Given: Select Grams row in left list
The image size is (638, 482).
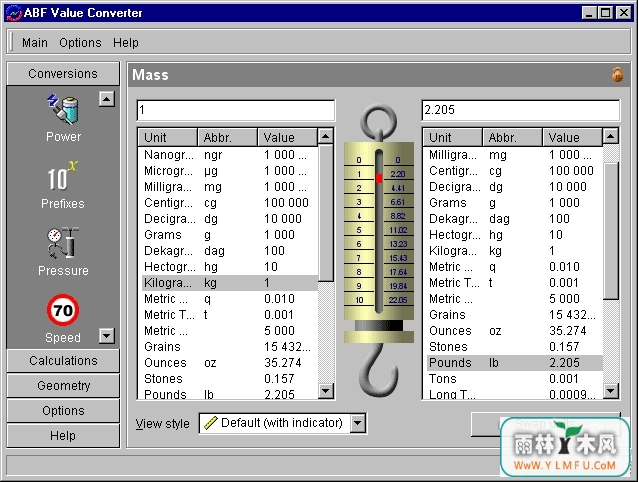Looking at the screenshot, I should coord(228,235).
